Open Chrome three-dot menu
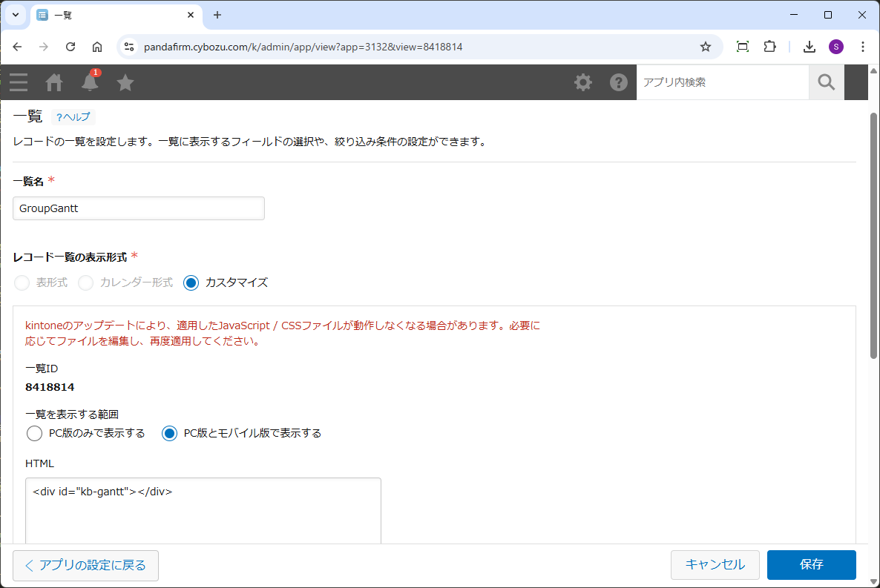Viewport: 880px width, 588px height. (x=863, y=47)
